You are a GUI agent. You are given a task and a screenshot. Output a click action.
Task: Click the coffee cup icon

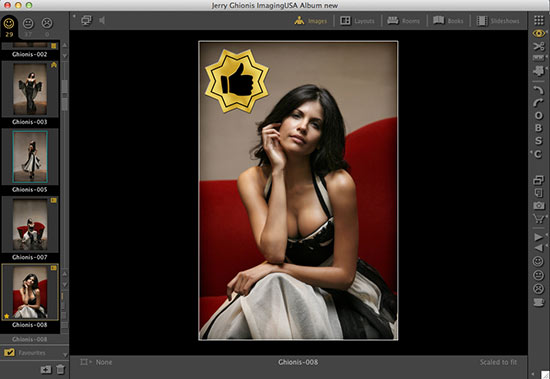pos(538,302)
